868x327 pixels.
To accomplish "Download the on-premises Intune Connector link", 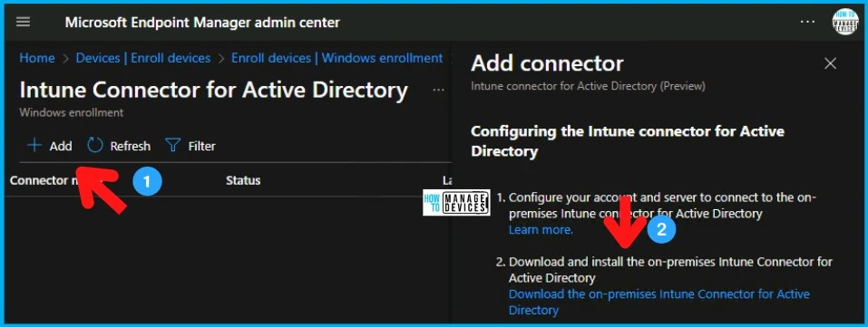I will [x=658, y=303].
